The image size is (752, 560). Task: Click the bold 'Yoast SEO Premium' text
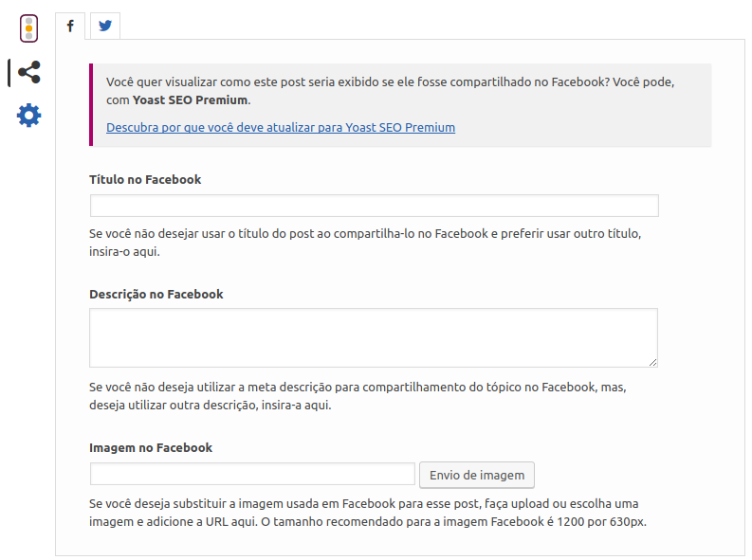click(x=190, y=99)
